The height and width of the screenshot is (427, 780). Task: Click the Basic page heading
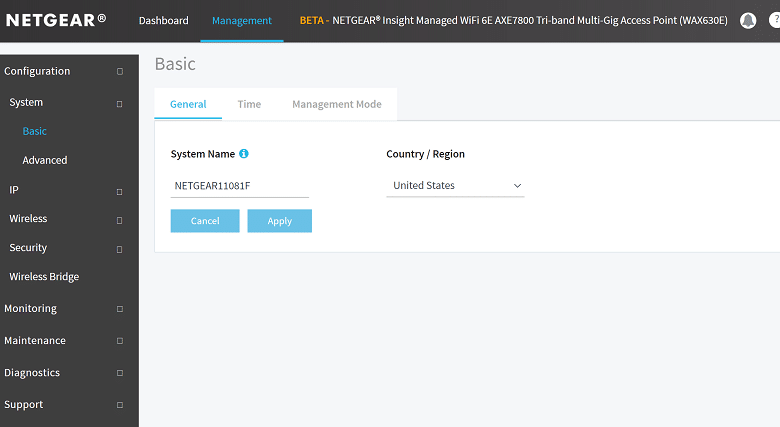(x=175, y=64)
